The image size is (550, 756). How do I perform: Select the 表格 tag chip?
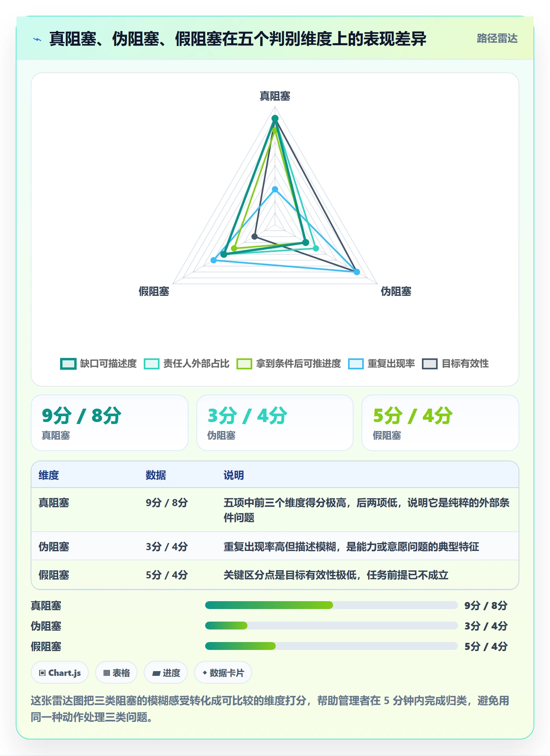[116, 673]
